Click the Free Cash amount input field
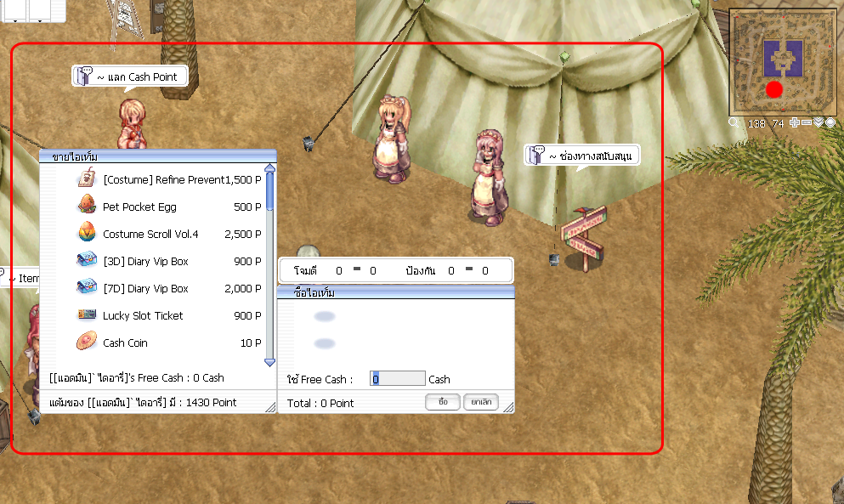This screenshot has height=504, width=844. pos(398,379)
